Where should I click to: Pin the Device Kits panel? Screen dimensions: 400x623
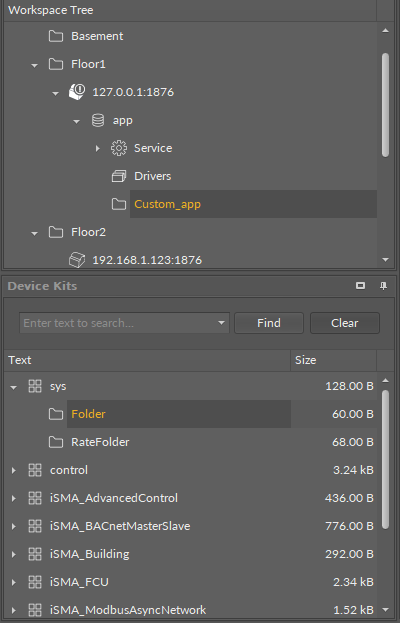[383, 286]
